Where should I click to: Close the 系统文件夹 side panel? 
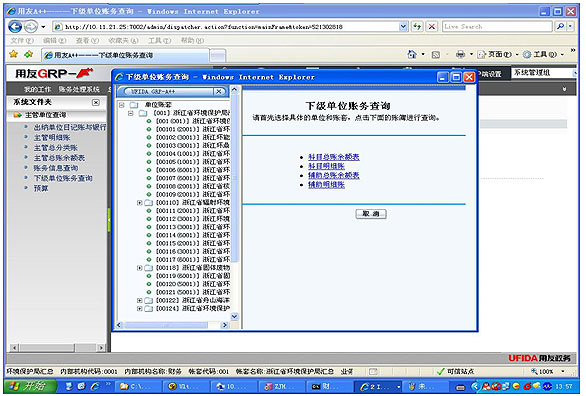click(96, 102)
